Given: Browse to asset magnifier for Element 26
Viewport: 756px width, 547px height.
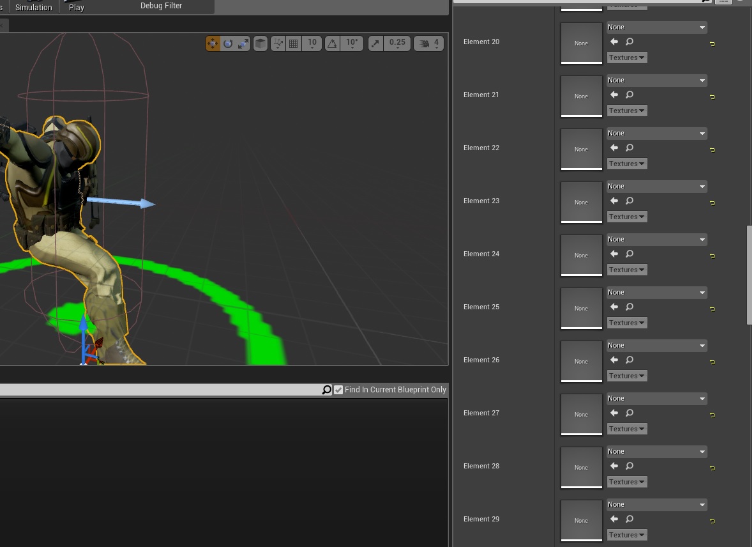Looking at the screenshot, I should [x=630, y=360].
